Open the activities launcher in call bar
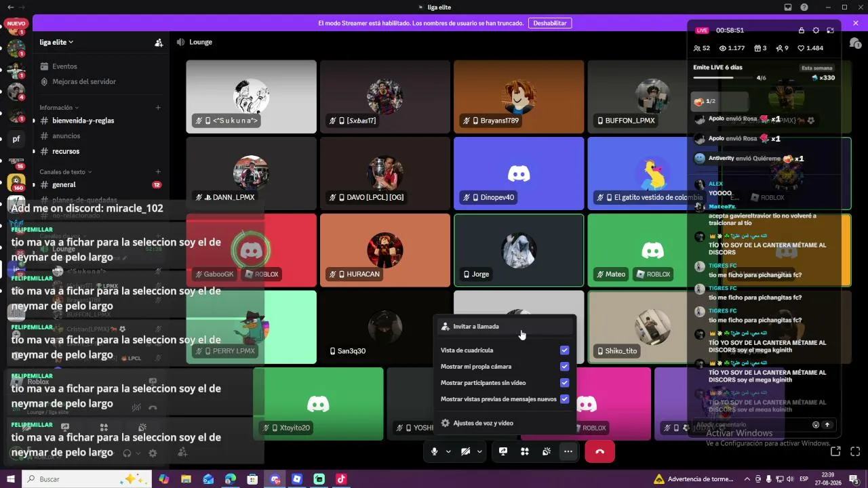 [525, 451]
